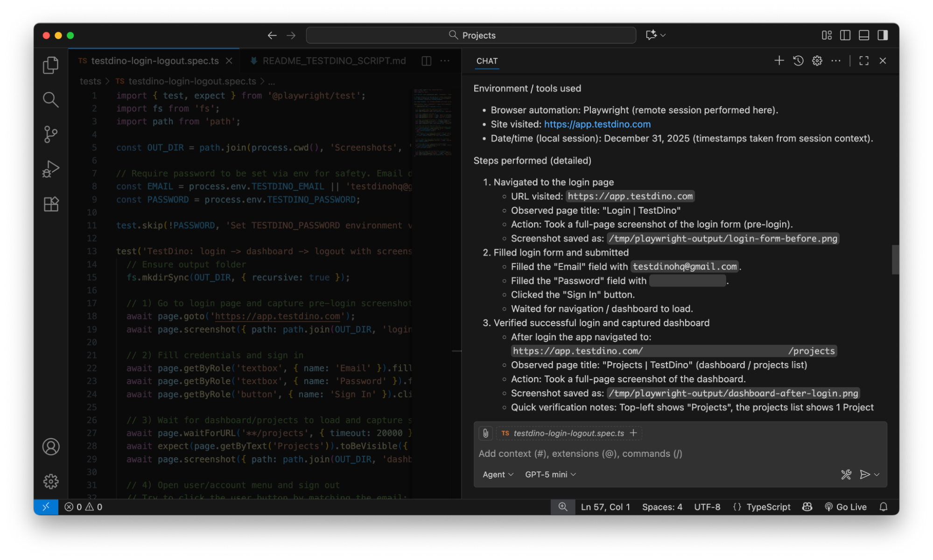Toggle the primary sidebar layout control
Viewport: 933px width, 560px height.
845,35
